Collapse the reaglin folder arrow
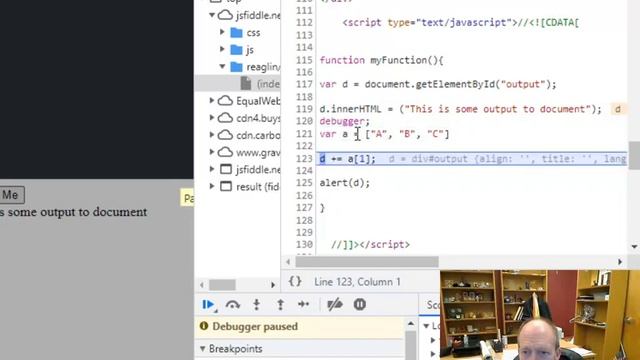Screen dimensions: 640x360 pos(222,66)
